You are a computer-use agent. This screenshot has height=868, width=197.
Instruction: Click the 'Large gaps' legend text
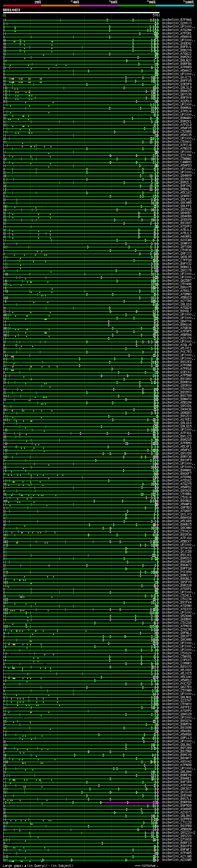pyautogui.click(x=13, y=866)
